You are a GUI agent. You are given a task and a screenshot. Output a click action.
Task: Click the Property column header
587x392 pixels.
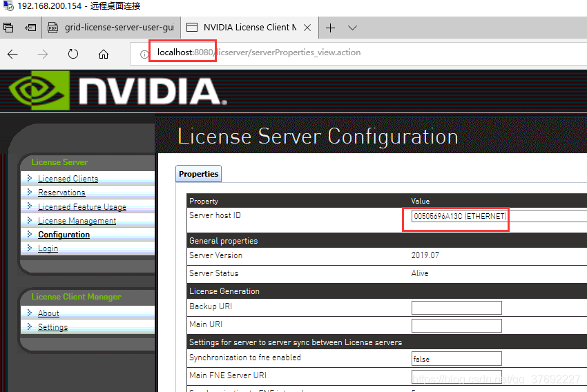pyautogui.click(x=204, y=202)
